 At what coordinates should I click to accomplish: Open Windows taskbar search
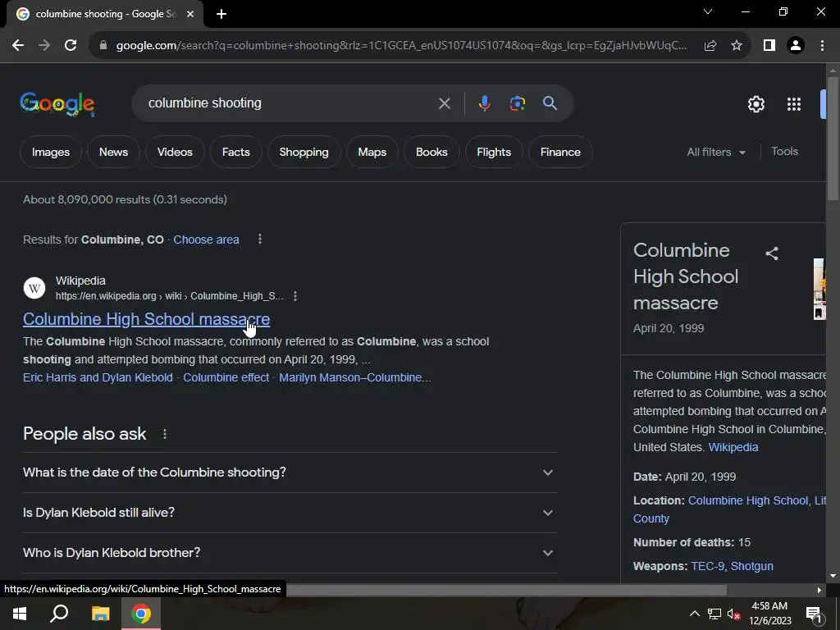point(59,614)
